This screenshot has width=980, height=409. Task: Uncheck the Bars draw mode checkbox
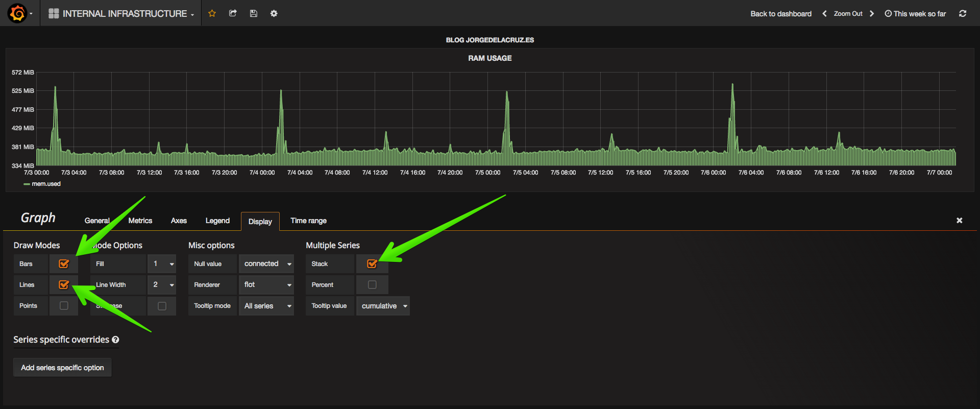click(x=64, y=264)
